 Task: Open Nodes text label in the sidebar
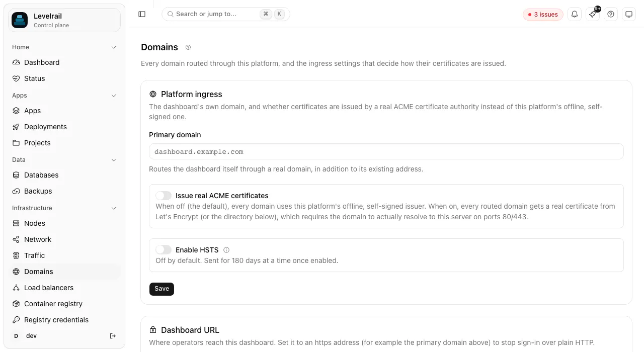35,223
